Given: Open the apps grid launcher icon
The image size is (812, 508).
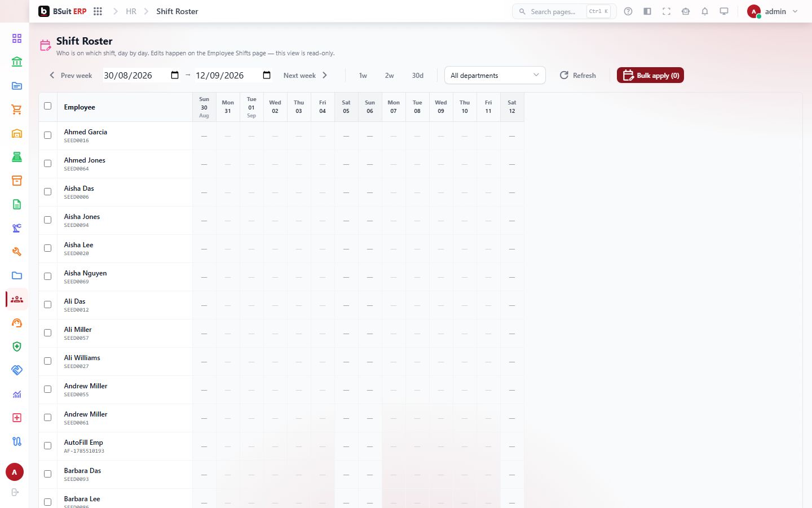Looking at the screenshot, I should click(x=98, y=11).
